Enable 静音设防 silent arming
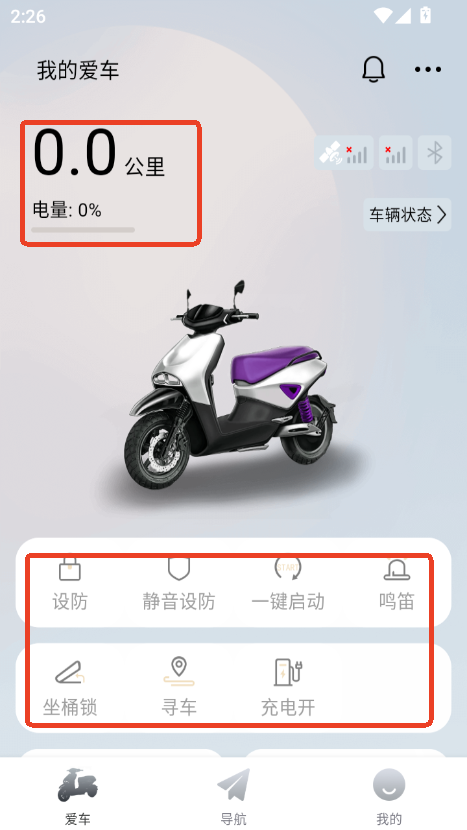467x830 pixels. 179,584
